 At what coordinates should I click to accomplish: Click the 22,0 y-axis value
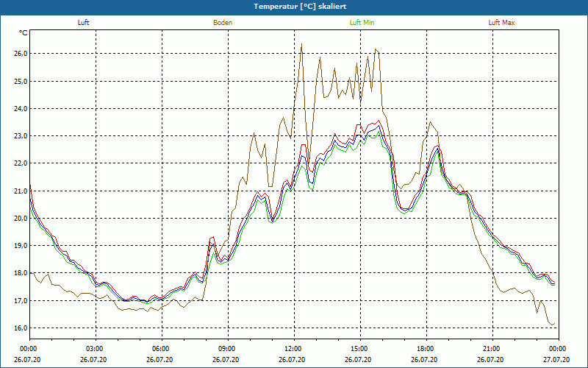coord(21,163)
